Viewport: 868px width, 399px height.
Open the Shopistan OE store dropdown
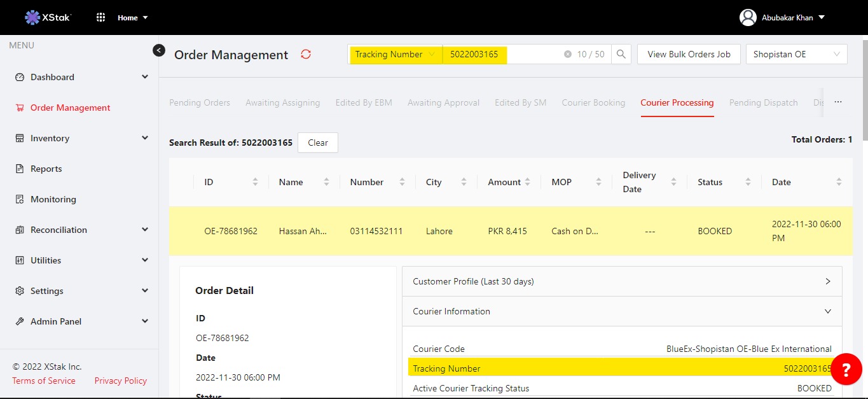click(x=796, y=55)
